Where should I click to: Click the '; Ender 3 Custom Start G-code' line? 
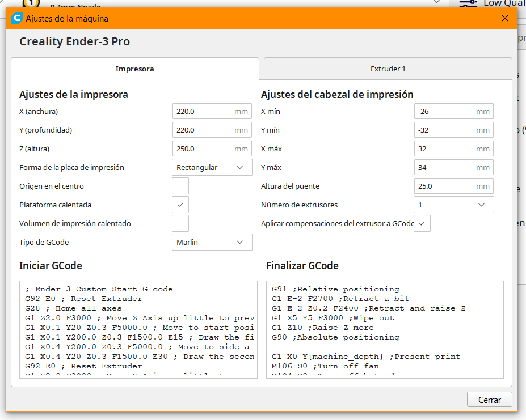coord(99,289)
